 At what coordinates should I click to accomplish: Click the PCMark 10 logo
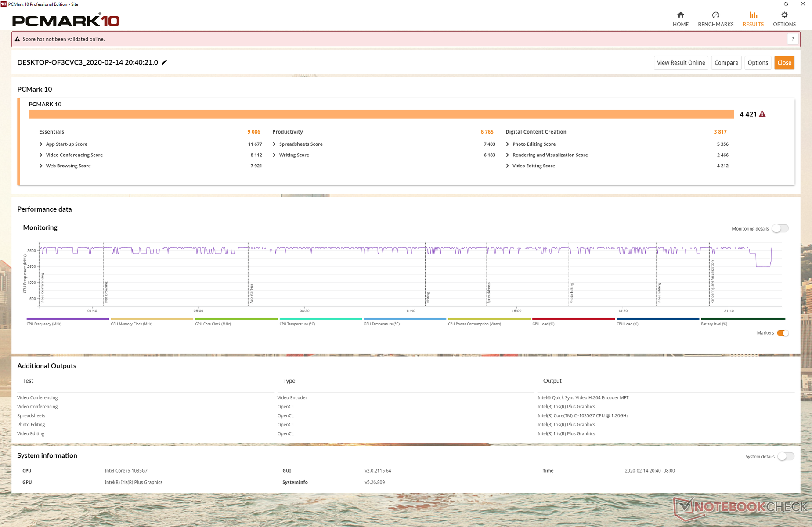[66, 20]
